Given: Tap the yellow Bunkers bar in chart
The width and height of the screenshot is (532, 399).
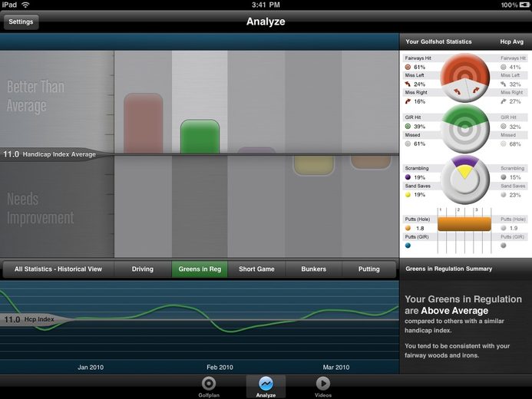Looking at the screenshot, I should (314, 166).
